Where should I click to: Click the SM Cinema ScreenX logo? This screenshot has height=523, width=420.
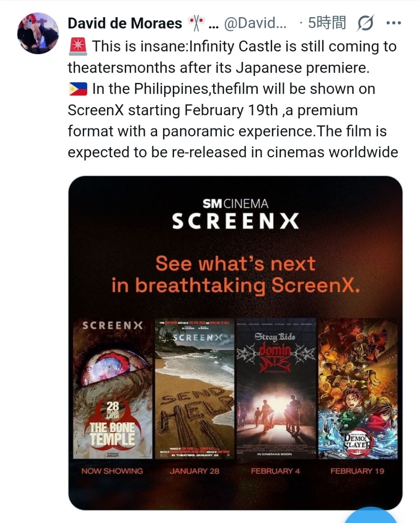[235, 214]
